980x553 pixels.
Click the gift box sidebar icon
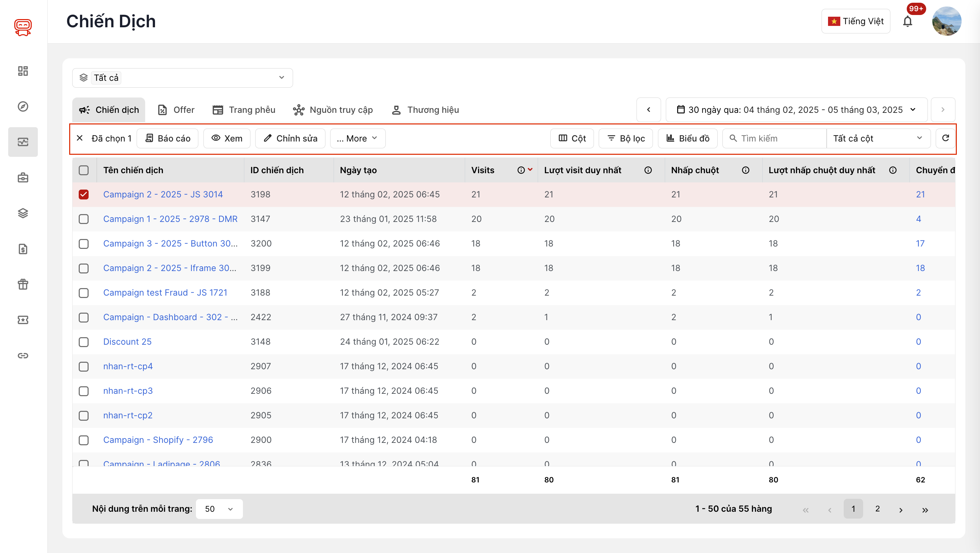23,284
